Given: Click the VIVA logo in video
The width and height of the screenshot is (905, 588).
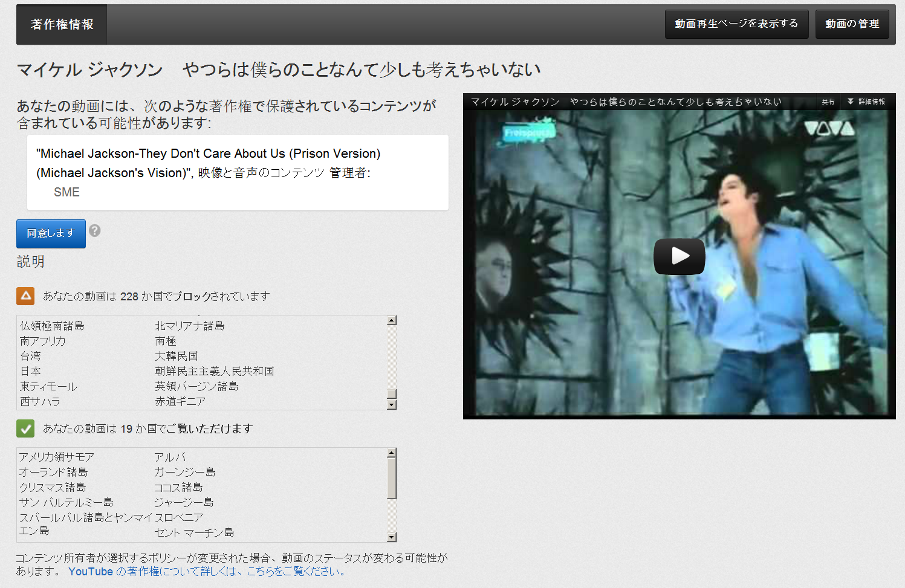Looking at the screenshot, I should tap(829, 128).
